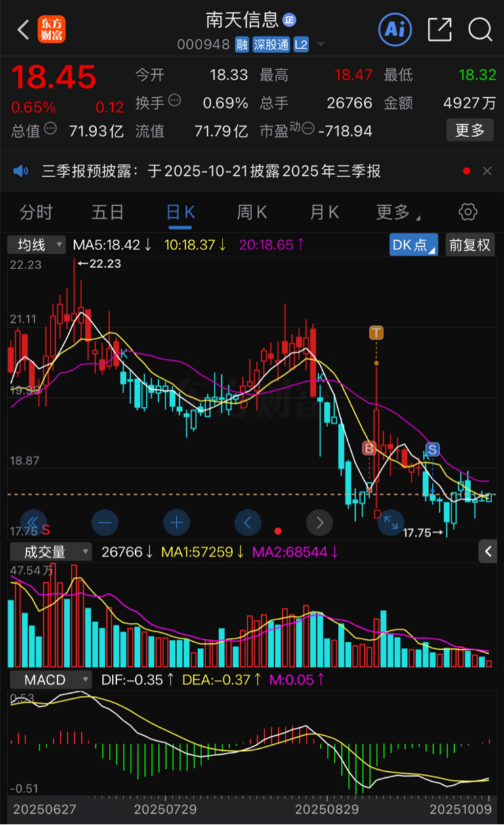Tap the 22.23 high label

99,264
